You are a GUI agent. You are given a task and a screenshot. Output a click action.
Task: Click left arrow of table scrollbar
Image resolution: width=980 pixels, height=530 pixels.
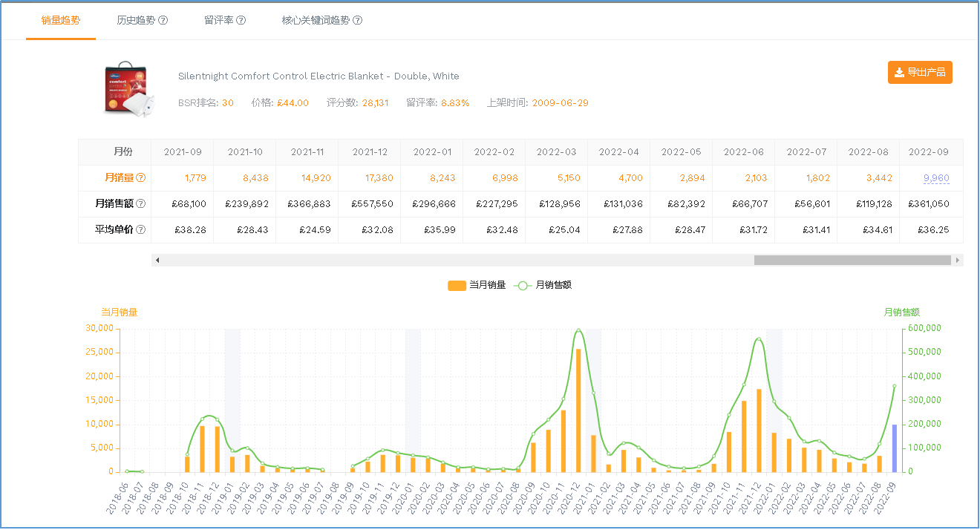pyautogui.click(x=157, y=261)
